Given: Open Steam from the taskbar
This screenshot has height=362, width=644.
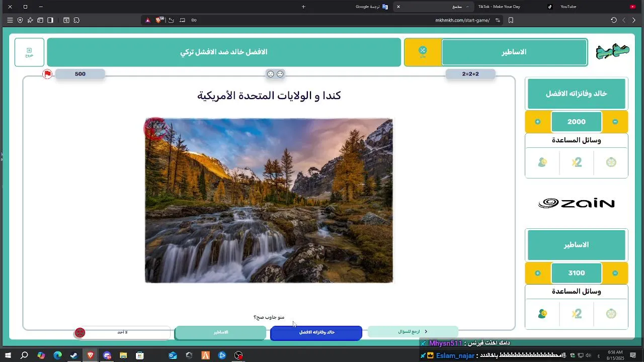Looking at the screenshot, I should point(74,355).
